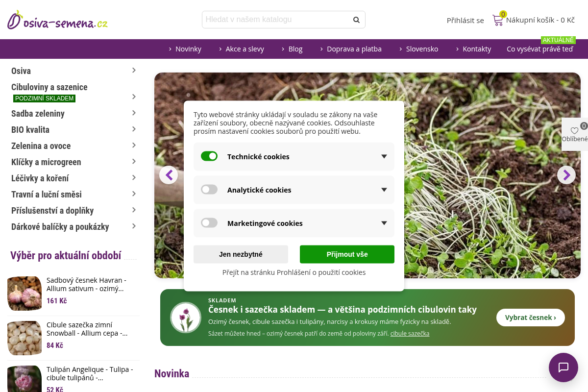The image size is (588, 392).
Task: Open Travní a luční směsi category
Action: (47, 194)
